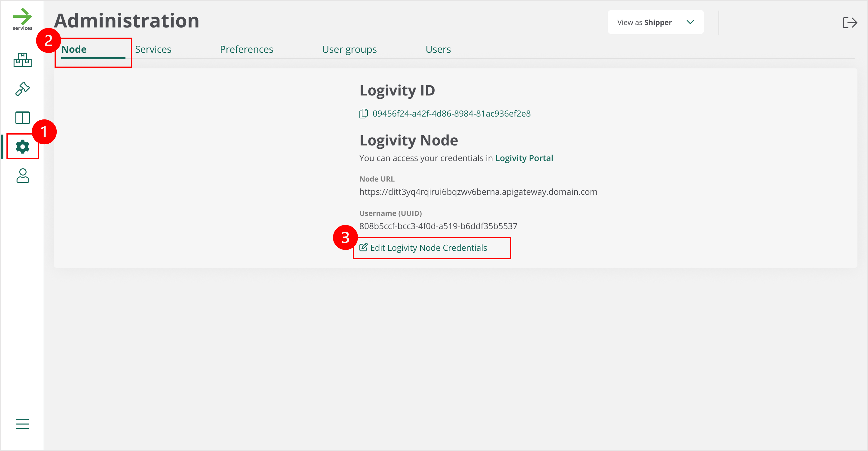The image size is (868, 451).
Task: Open the user profile icon in sidebar
Action: point(22,176)
